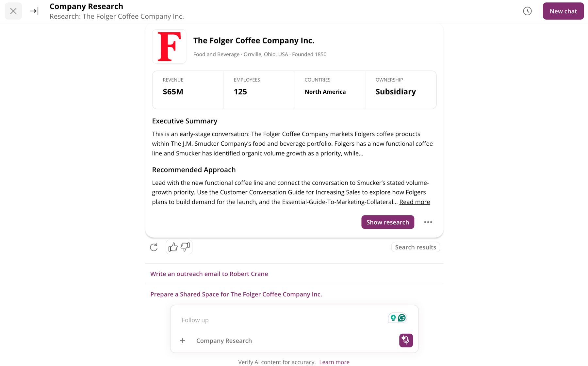This screenshot has width=588, height=366.
Task: Click the green lightbulb suggestion icon
Action: 393,318
